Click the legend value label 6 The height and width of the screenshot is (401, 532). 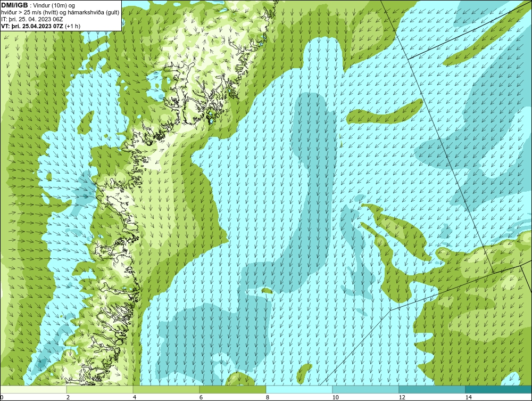(201, 397)
